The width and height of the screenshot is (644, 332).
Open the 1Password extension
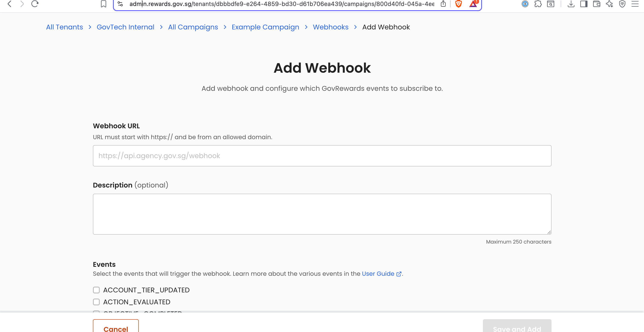click(x=525, y=4)
